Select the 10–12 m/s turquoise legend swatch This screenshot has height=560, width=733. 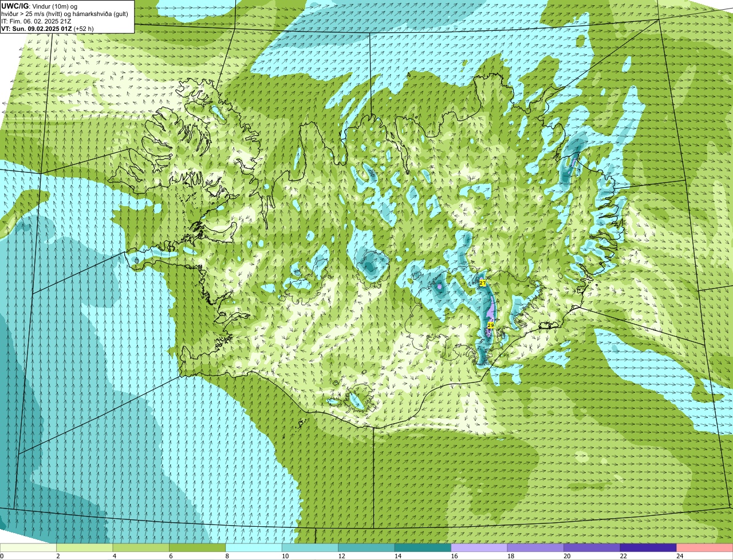pos(310,548)
